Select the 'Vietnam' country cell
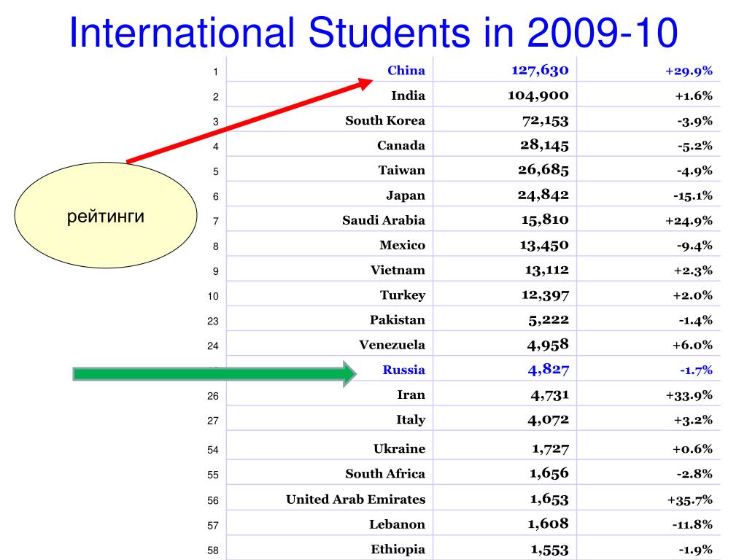 (x=398, y=270)
